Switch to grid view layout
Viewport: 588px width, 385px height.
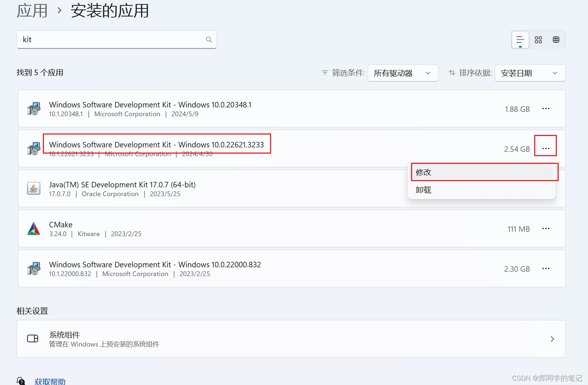tap(538, 40)
